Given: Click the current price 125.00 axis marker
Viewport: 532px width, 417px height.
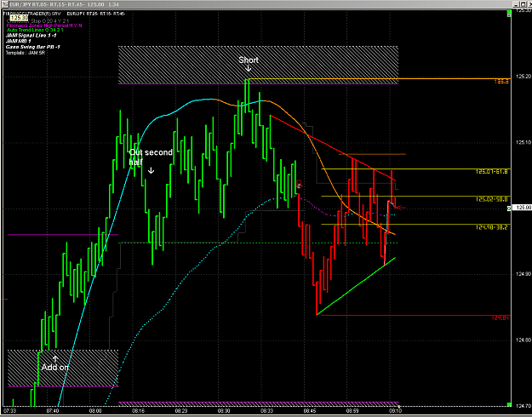Looking at the screenshot, I should click(x=523, y=208).
